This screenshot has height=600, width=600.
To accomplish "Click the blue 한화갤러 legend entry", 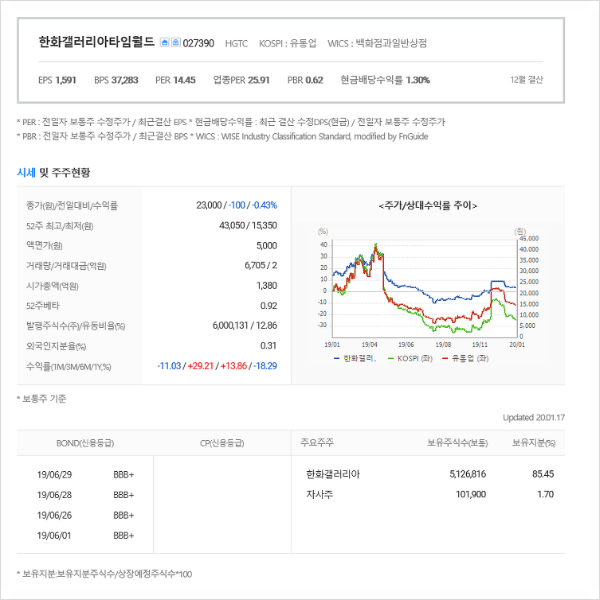I will [355, 359].
